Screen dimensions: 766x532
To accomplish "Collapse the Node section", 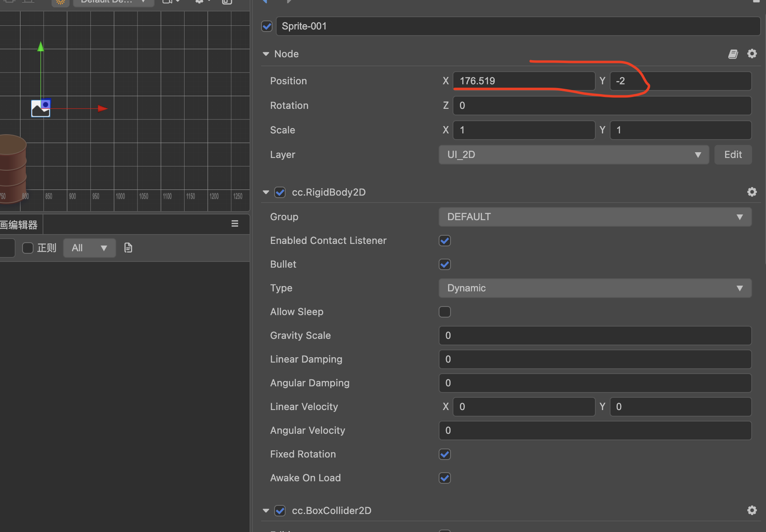I will pyautogui.click(x=266, y=54).
